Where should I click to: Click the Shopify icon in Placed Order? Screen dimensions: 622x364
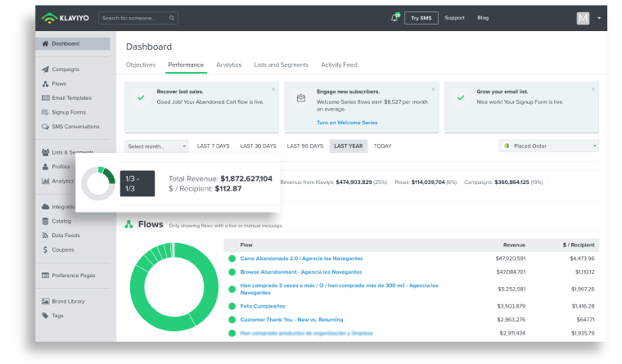(507, 146)
